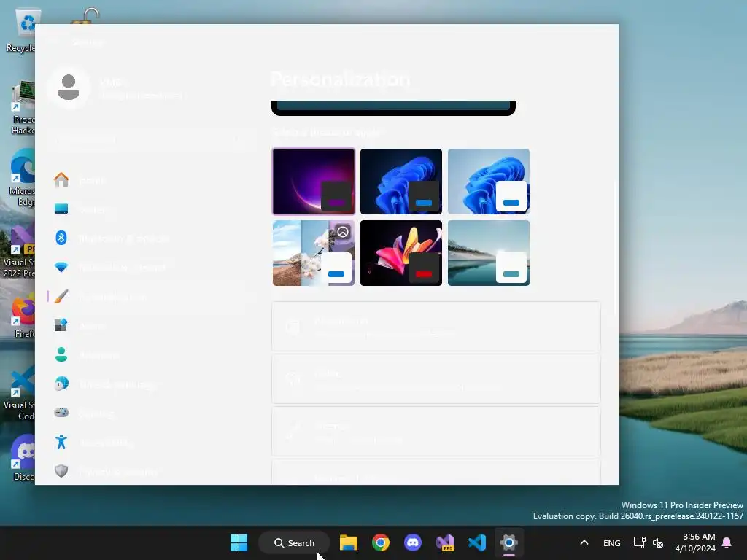The width and height of the screenshot is (747, 560).
Task: Open File Explorer from taskbar
Action: click(348, 542)
